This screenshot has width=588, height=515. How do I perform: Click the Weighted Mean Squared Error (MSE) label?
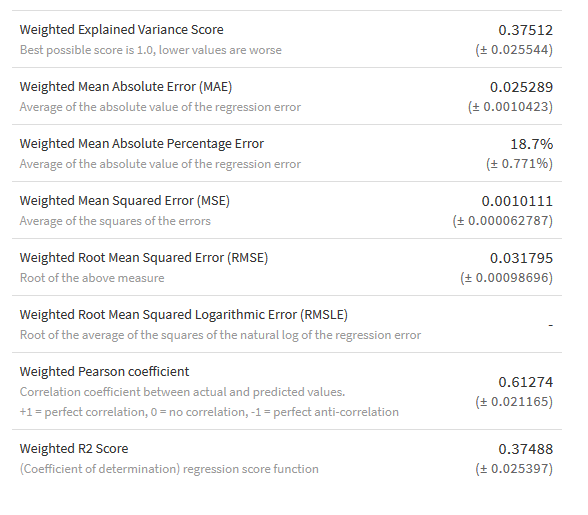(x=125, y=201)
